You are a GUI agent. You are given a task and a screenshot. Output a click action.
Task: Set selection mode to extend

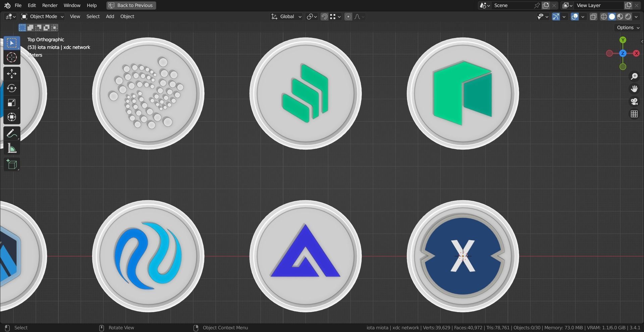pos(30,27)
